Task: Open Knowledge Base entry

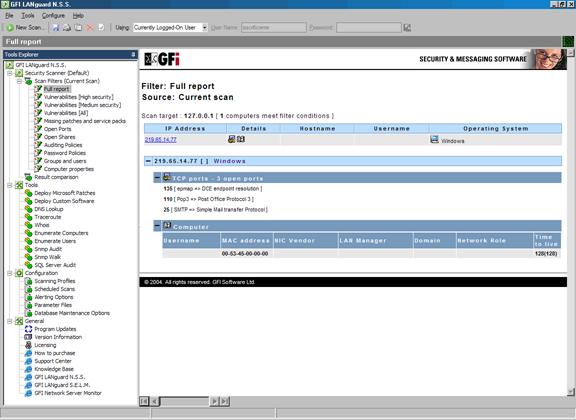Action: coord(54,369)
